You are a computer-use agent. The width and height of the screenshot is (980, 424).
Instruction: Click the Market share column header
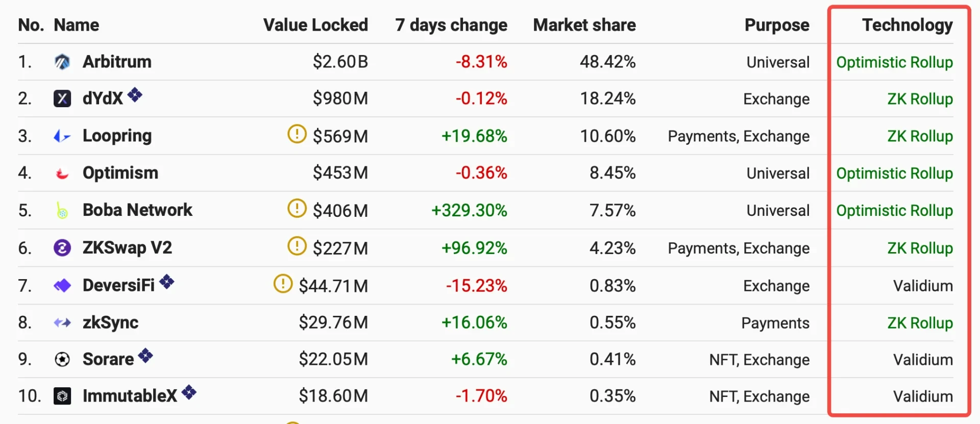click(x=584, y=25)
